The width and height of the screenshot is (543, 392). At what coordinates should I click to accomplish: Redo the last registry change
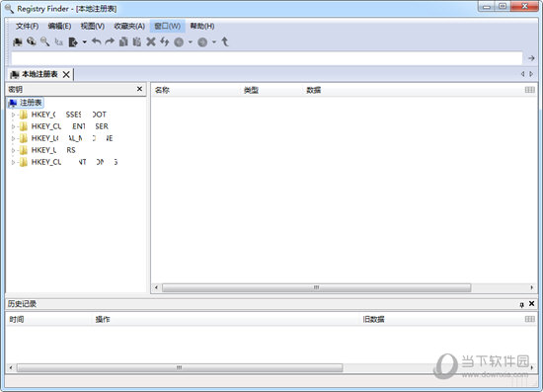(x=110, y=41)
